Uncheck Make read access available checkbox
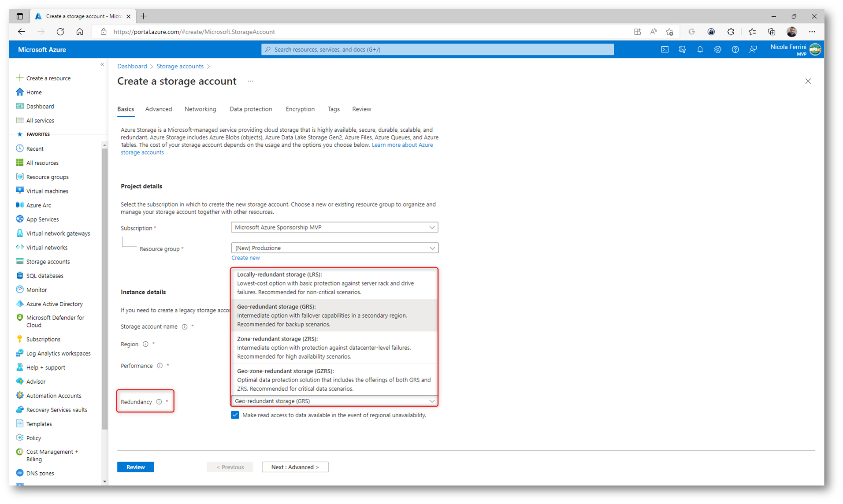The image size is (843, 504). pyautogui.click(x=235, y=415)
